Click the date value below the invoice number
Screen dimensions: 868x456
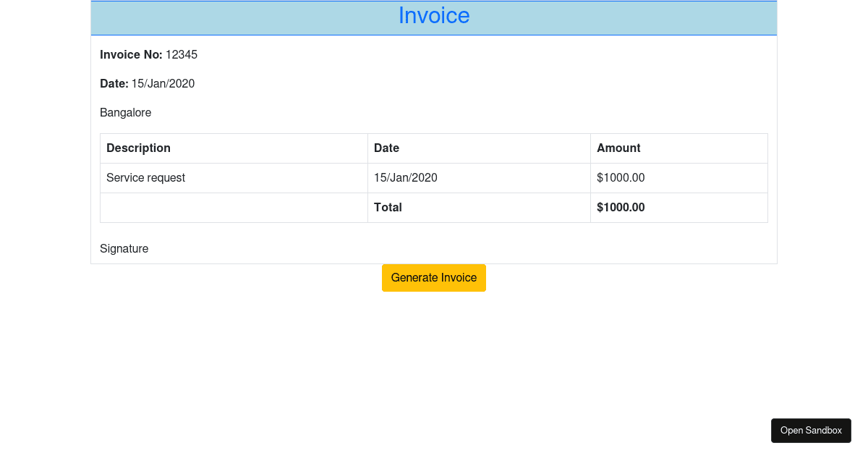click(163, 84)
